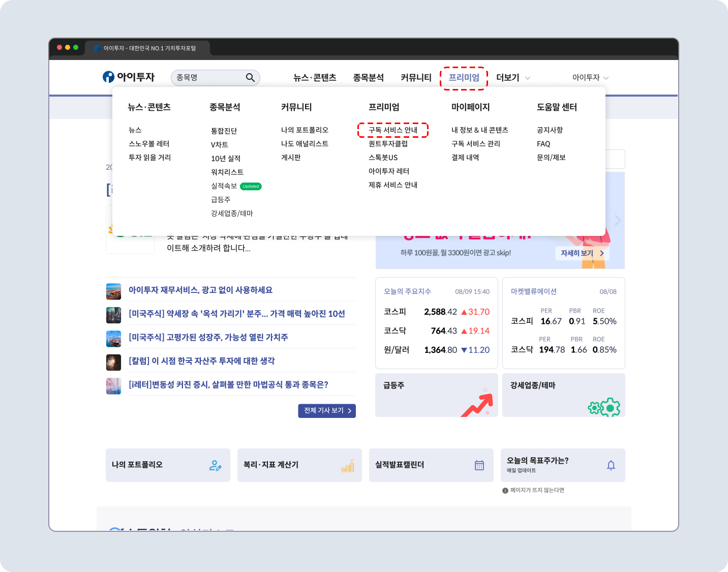Open thumbnail of 고평가된 성장주 article
Viewport: 728px width, 572px height.
pos(113,339)
